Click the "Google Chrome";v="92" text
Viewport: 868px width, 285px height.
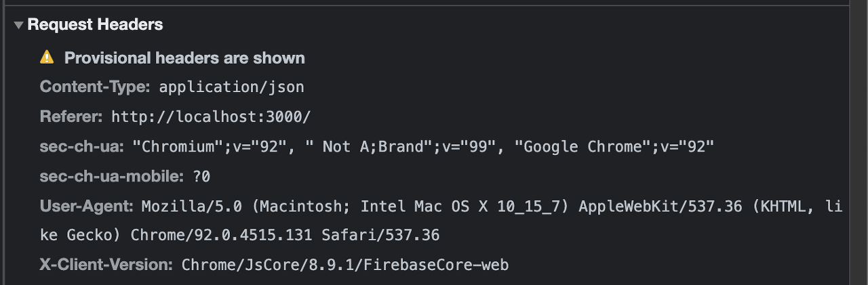pyautogui.click(x=614, y=146)
